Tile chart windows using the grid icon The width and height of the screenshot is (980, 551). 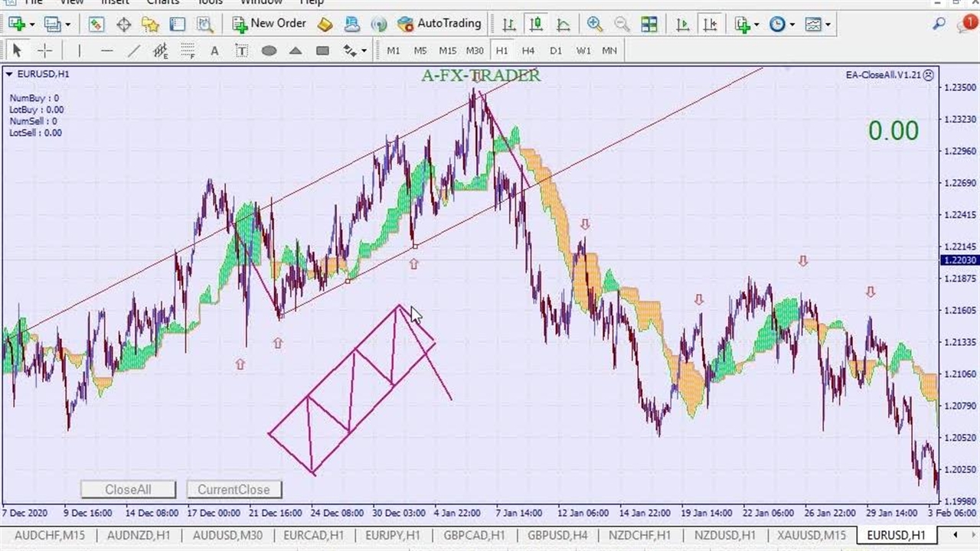[x=649, y=24]
